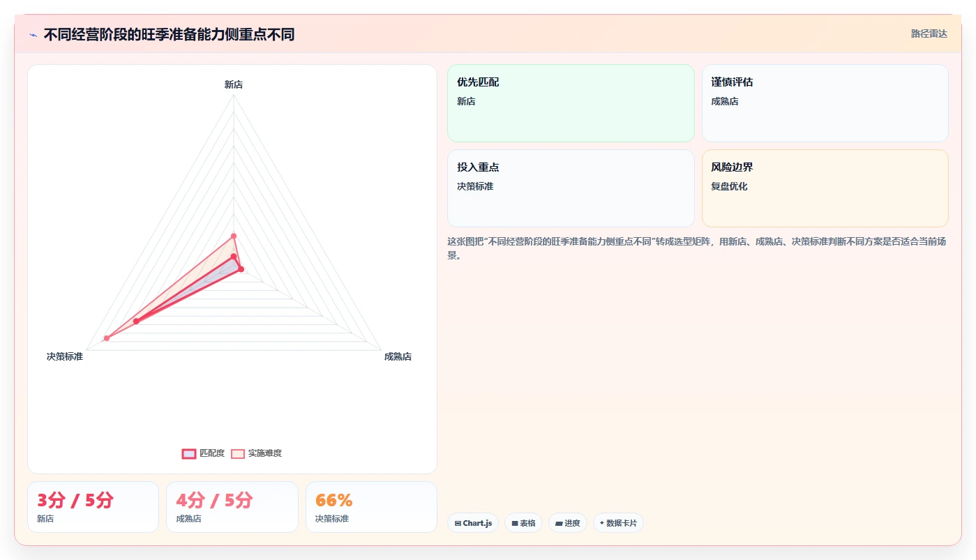Click the 3分 / 5分 新店 stat card
Image resolution: width=976 pixels, height=560 pixels.
coord(93,507)
